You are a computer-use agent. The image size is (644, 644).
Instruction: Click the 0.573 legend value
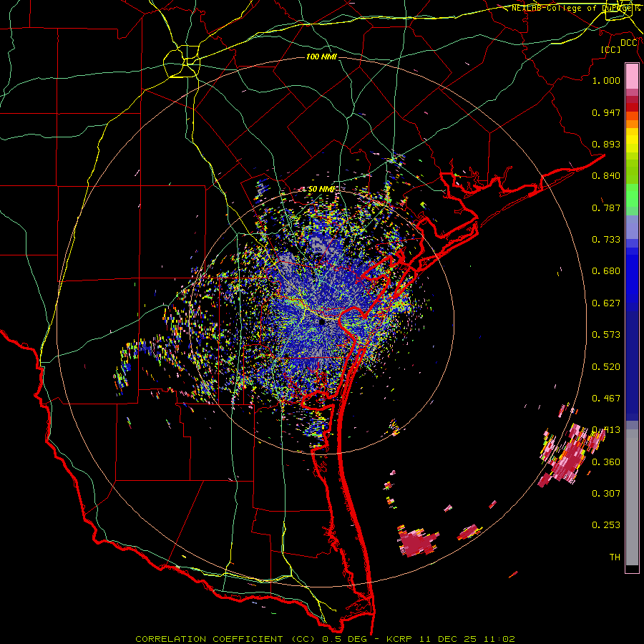[x=606, y=335]
